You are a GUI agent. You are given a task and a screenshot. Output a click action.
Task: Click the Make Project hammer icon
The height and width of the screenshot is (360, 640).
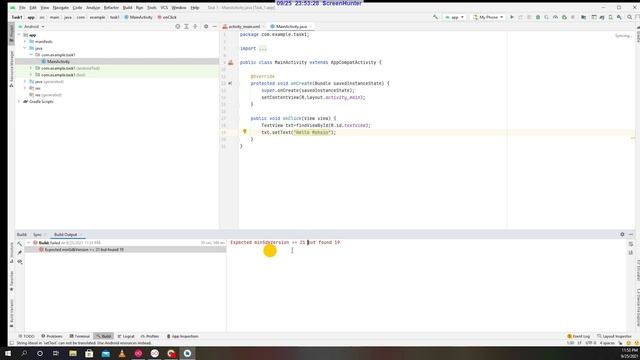pos(436,17)
